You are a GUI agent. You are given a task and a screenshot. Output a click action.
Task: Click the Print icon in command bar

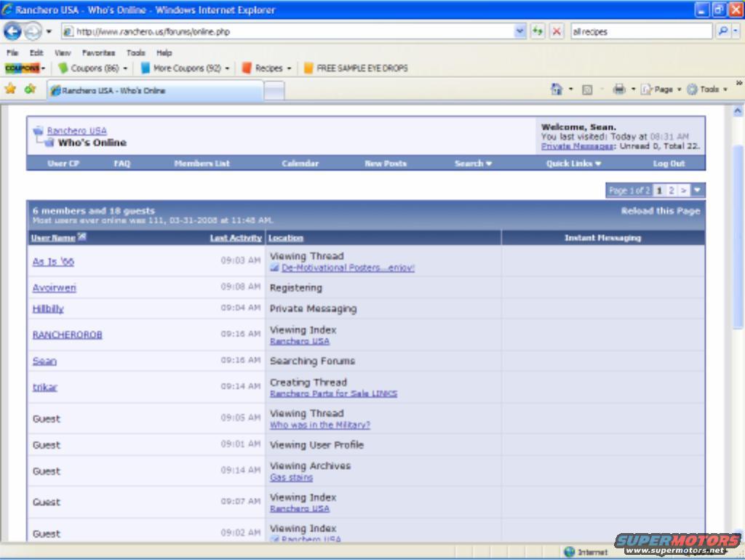pyautogui.click(x=619, y=89)
